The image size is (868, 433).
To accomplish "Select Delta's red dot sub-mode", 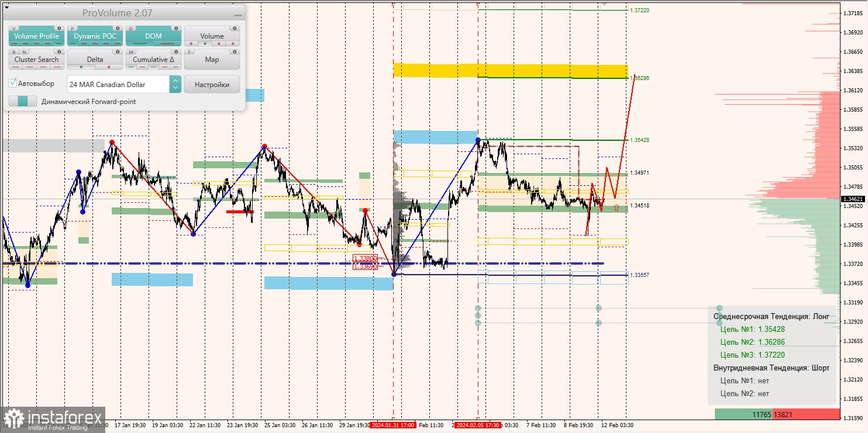I will pos(109,67).
